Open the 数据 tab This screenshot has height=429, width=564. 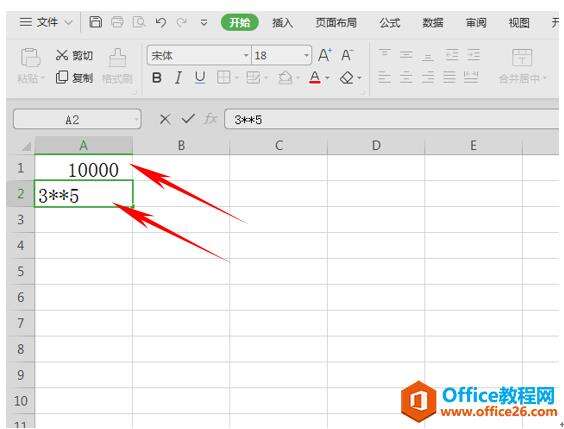(433, 23)
